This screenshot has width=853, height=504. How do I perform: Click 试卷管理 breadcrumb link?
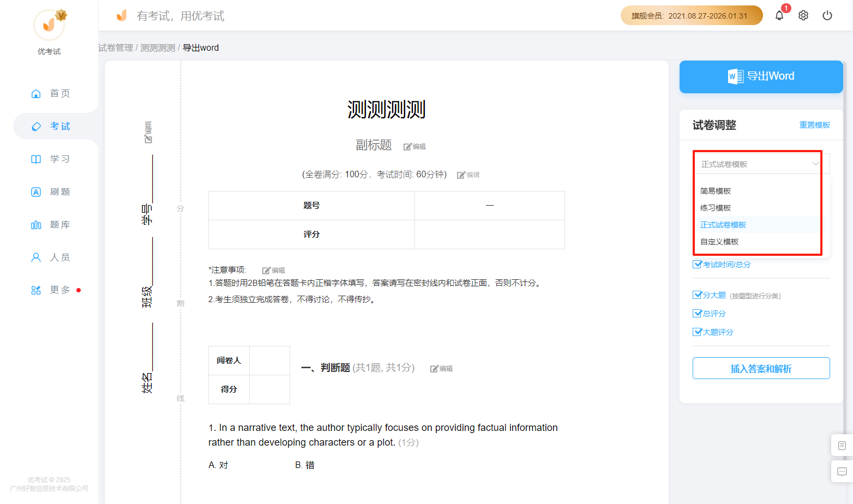pyautogui.click(x=116, y=47)
